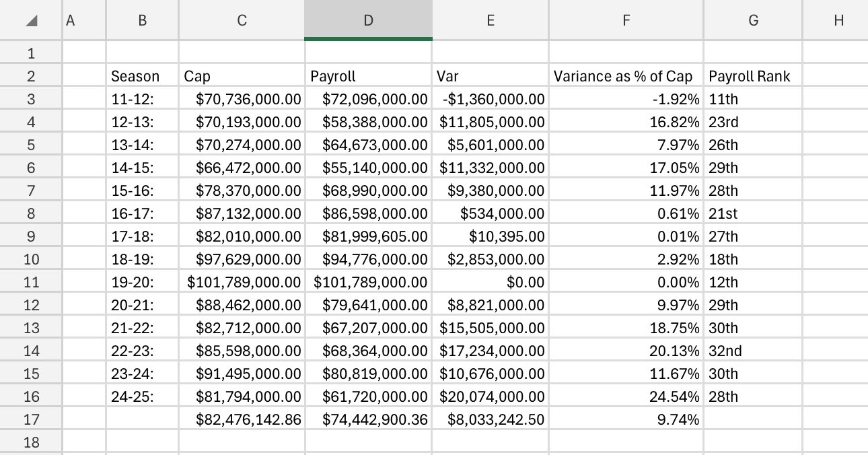This screenshot has height=455, width=868.
Task: Click percentage cell 16.82%
Action: 626,122
